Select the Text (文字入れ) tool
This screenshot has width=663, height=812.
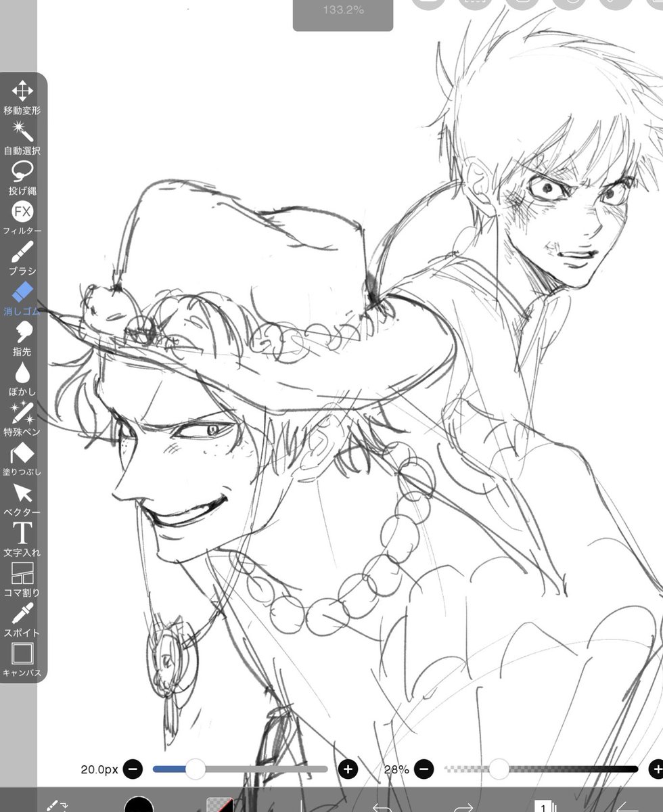[22, 540]
